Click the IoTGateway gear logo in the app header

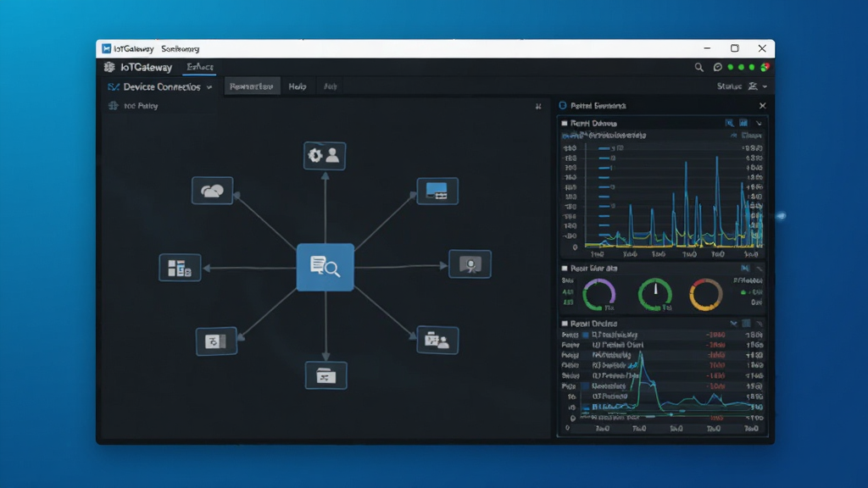coord(109,67)
